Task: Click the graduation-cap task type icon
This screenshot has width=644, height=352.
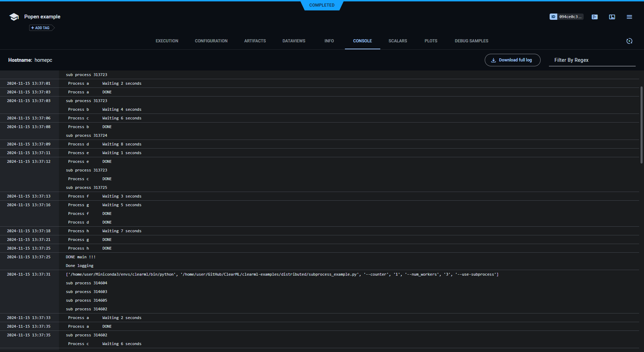Action: click(x=14, y=17)
